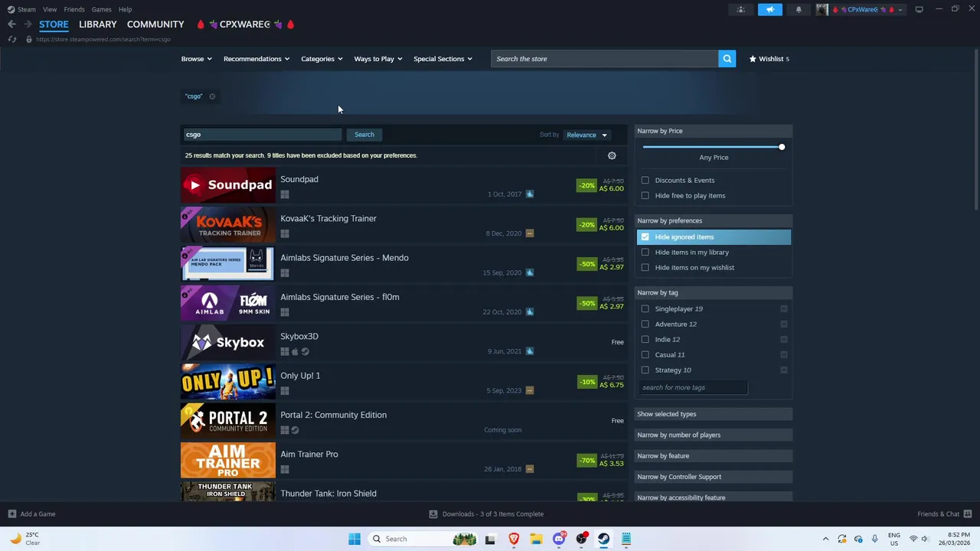Screen dimensions: 980x551
Task: Switch to the COMMUNITY tab
Action: pos(155,24)
